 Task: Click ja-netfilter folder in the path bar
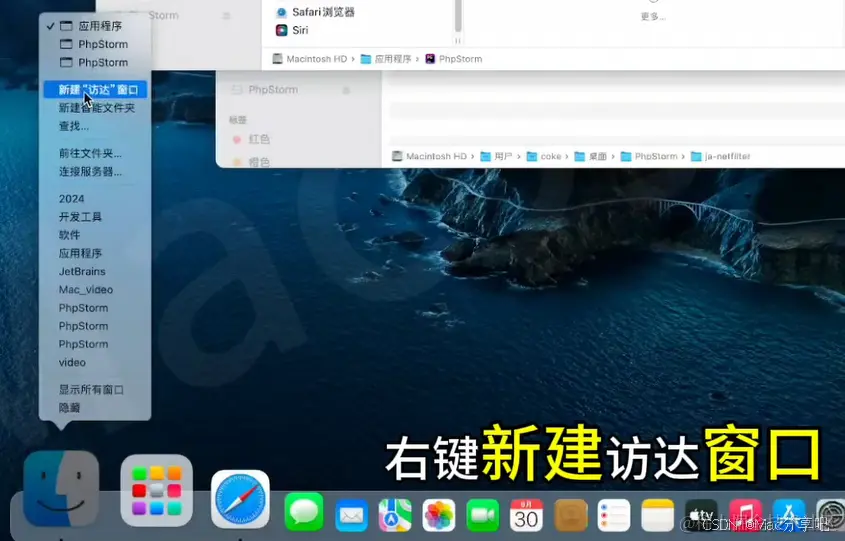pos(721,156)
